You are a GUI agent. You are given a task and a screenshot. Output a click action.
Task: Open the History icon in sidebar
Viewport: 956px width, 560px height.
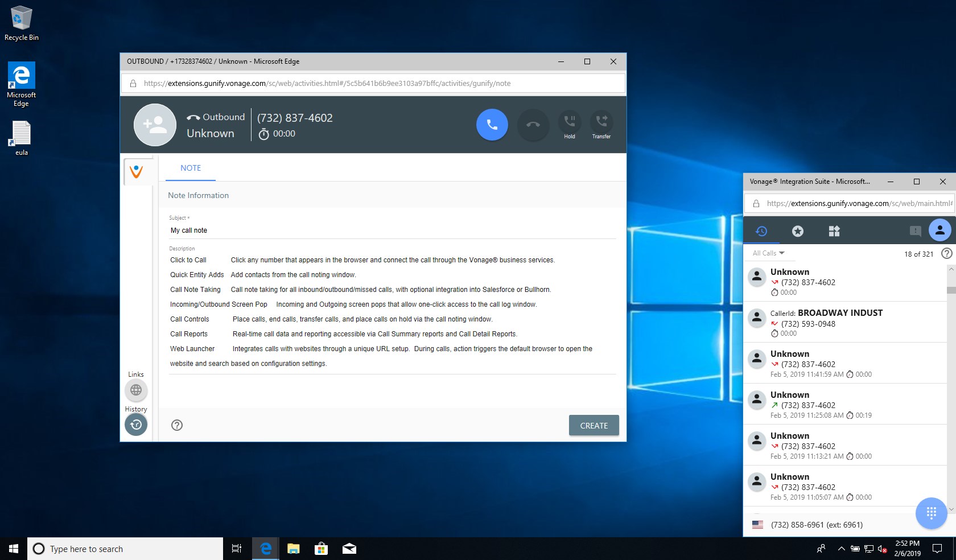coord(136,425)
